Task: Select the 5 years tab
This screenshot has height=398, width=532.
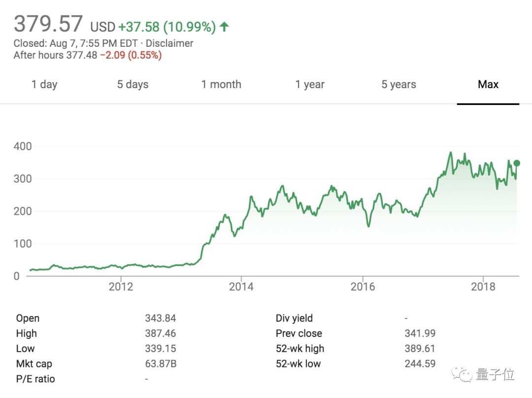Action: tap(399, 85)
